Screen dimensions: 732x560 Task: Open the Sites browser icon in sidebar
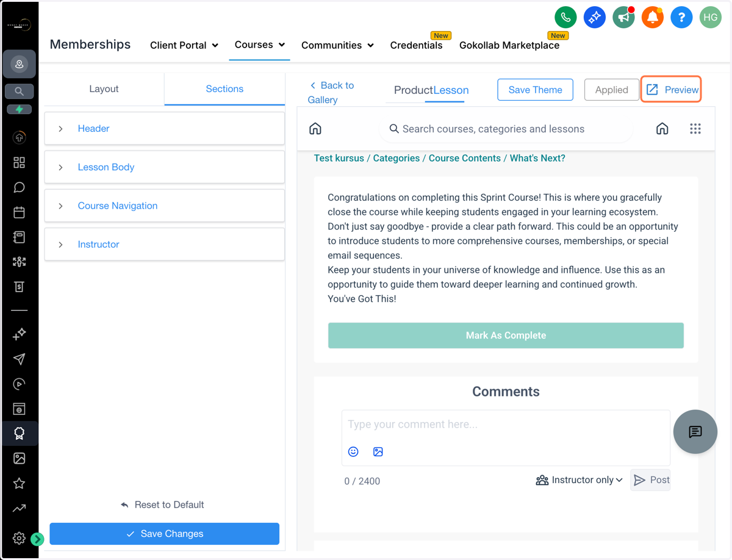(x=19, y=409)
